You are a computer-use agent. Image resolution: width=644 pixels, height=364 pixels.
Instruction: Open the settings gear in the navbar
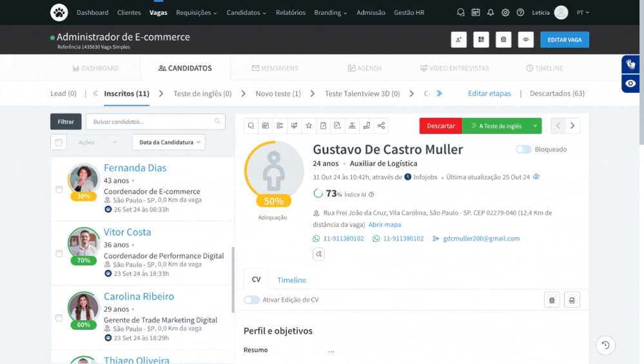pos(505,13)
